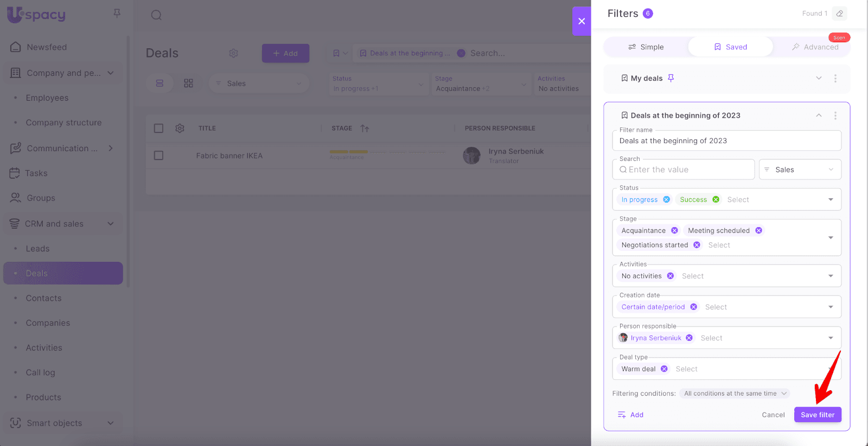
Task: Open three-dot menu for Deals at the beginning of 2023
Action: 835,115
